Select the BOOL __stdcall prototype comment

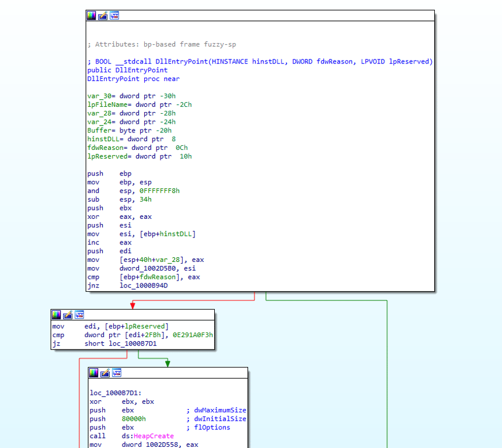(260, 61)
